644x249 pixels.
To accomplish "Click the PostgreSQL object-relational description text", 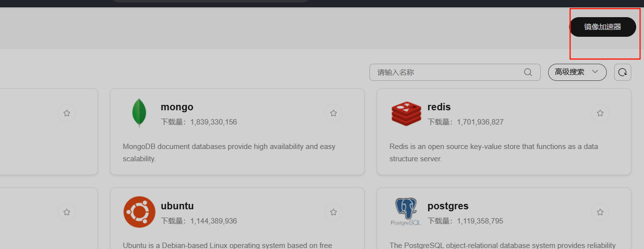I will (x=503, y=245).
